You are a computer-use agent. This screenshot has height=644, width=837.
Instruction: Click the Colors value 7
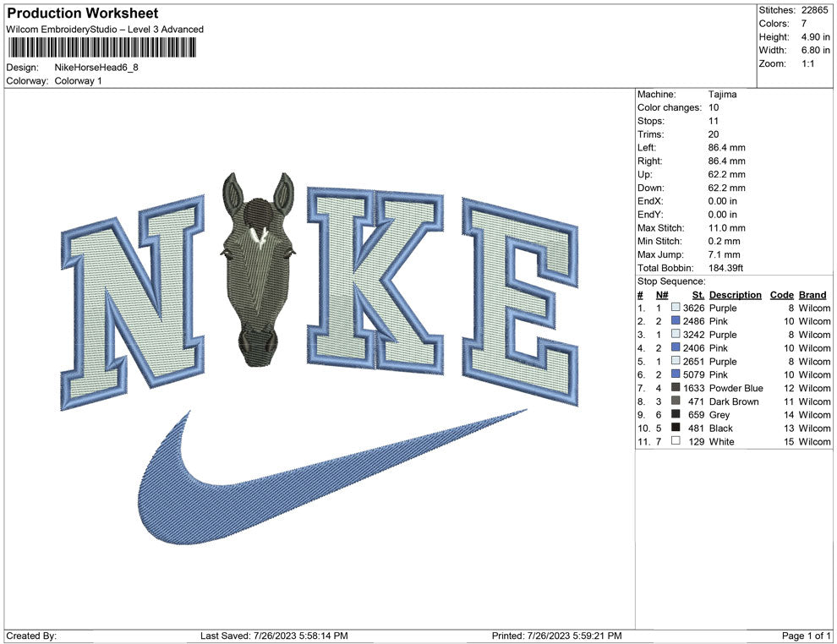click(804, 24)
